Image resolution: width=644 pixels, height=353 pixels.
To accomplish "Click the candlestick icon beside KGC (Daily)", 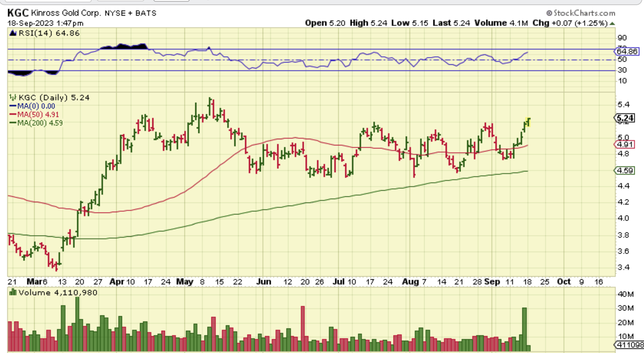I will (13, 98).
